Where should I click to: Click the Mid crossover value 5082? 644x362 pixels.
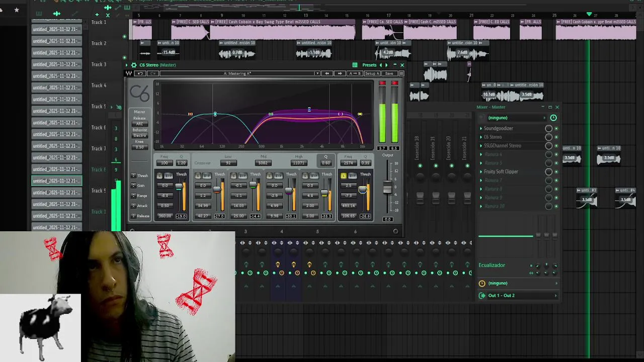click(263, 163)
